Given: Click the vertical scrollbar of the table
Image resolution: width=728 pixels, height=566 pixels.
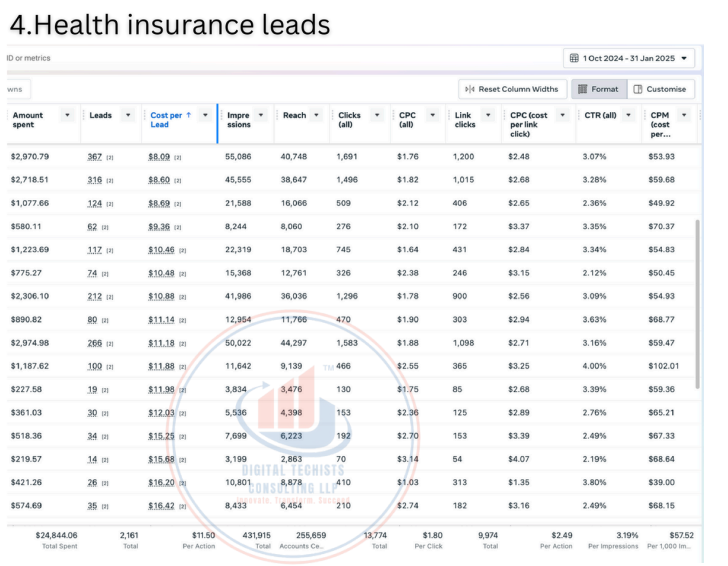Looking at the screenshot, I should pos(697,300).
